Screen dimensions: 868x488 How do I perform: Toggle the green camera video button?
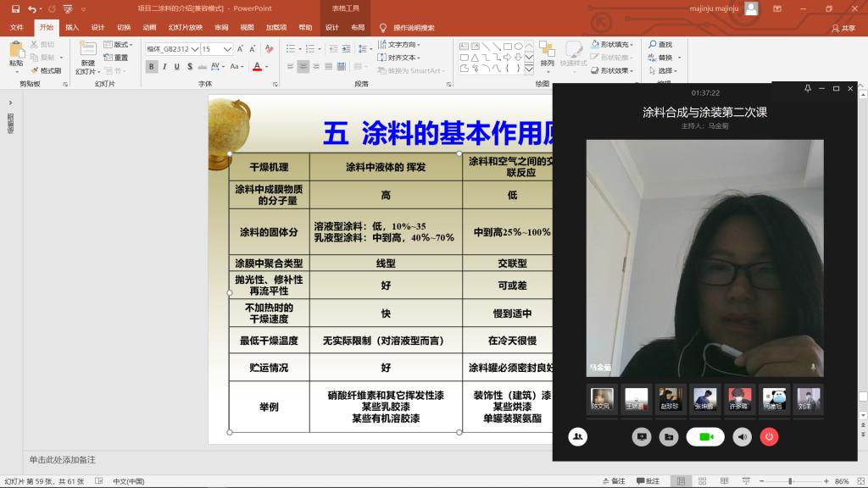pyautogui.click(x=705, y=436)
